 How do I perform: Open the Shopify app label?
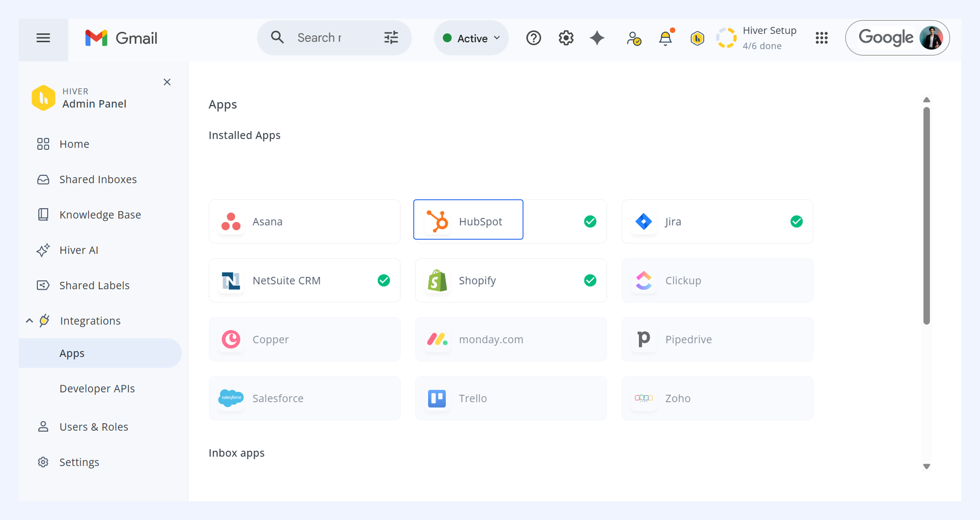click(x=478, y=280)
